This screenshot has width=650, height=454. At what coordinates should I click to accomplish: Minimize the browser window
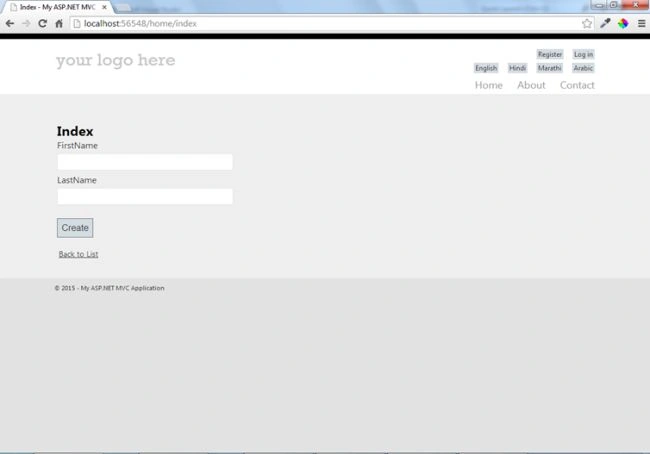click(599, 5)
